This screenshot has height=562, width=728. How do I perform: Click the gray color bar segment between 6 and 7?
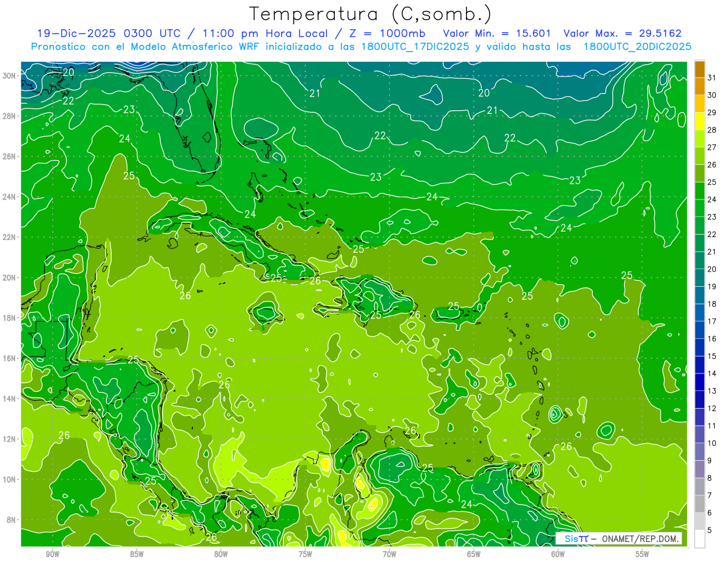tap(699, 504)
